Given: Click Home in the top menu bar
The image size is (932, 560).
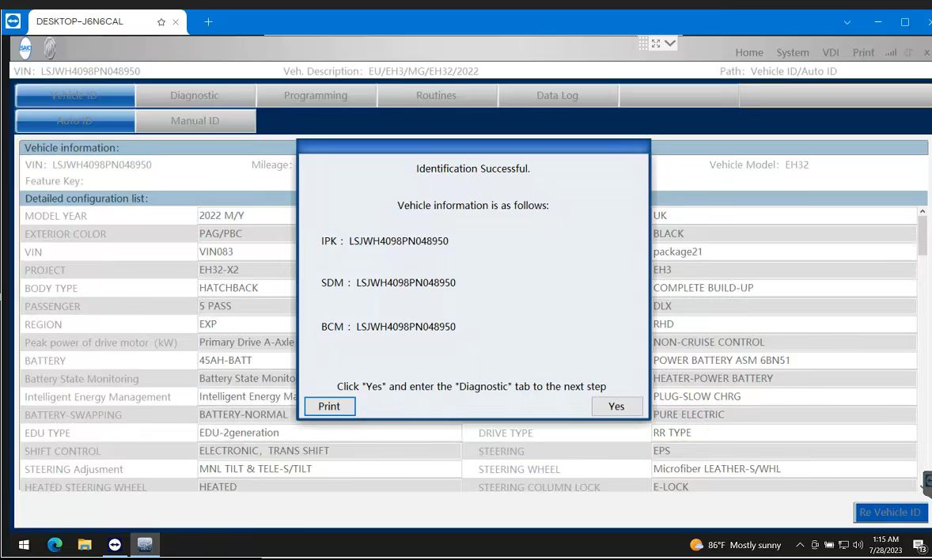Looking at the screenshot, I should click(x=749, y=52).
